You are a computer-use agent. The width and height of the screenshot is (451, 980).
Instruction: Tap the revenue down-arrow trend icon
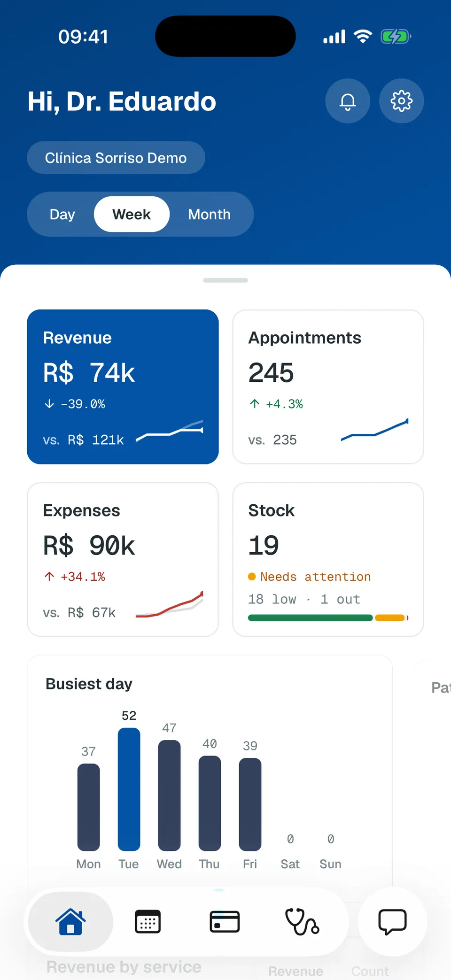[49, 404]
